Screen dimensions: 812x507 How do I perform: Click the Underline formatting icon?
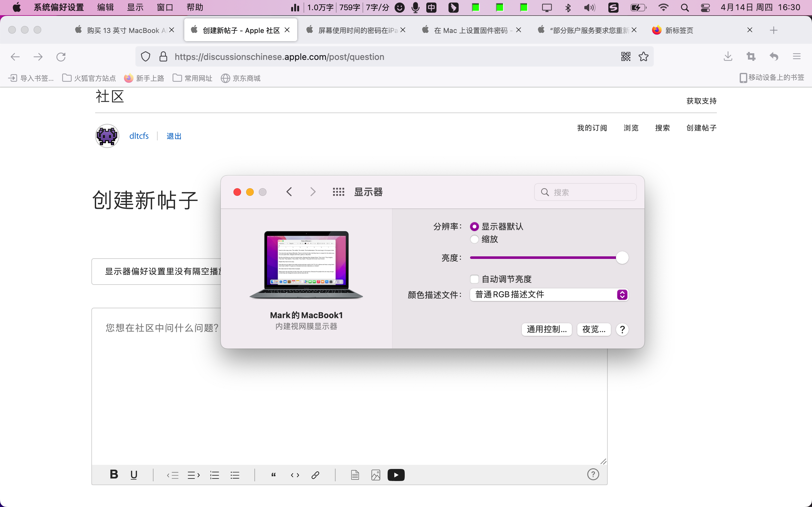134,474
